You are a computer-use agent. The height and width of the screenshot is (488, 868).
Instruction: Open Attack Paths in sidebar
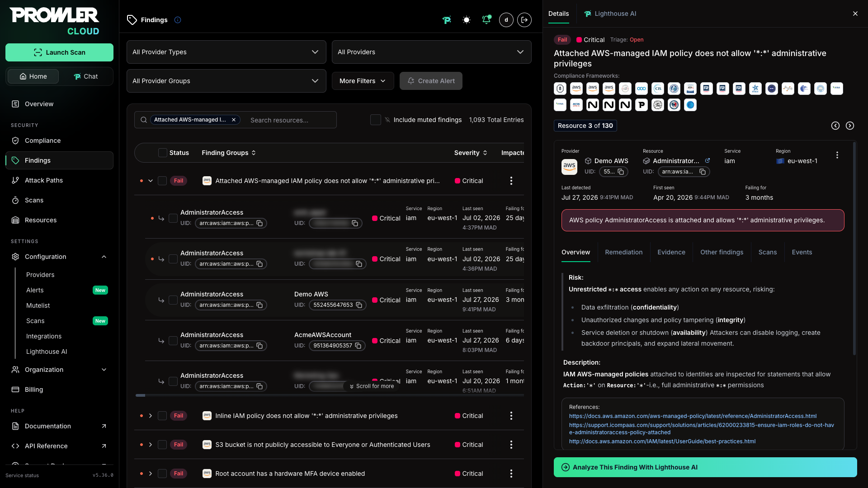59,180
